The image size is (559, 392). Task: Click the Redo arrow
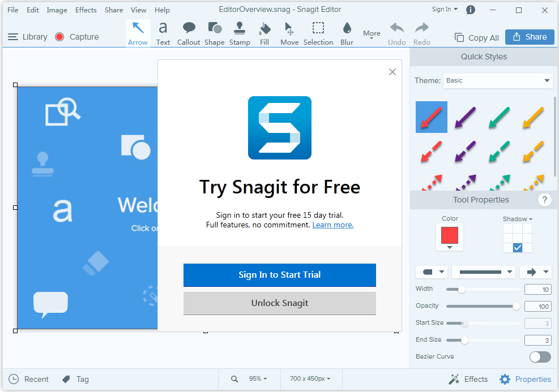[x=422, y=33]
